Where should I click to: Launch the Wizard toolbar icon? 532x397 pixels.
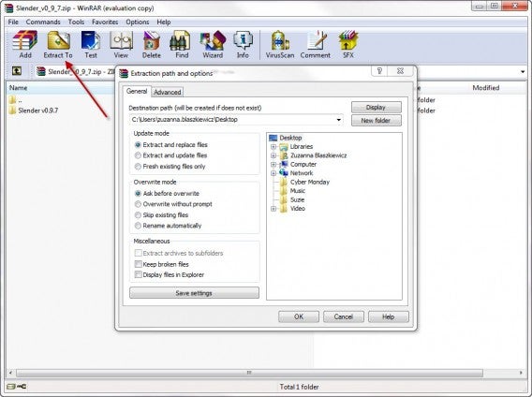coord(213,44)
